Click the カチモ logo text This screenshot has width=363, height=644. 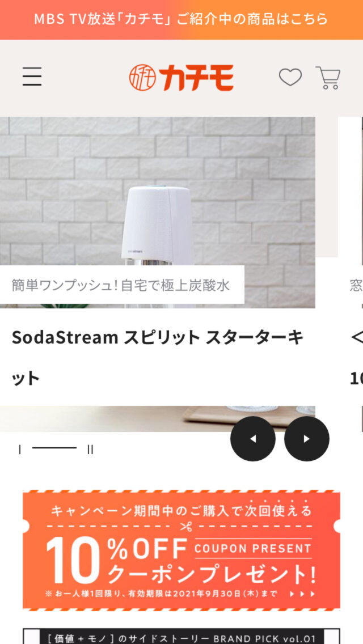pyautogui.click(x=197, y=78)
